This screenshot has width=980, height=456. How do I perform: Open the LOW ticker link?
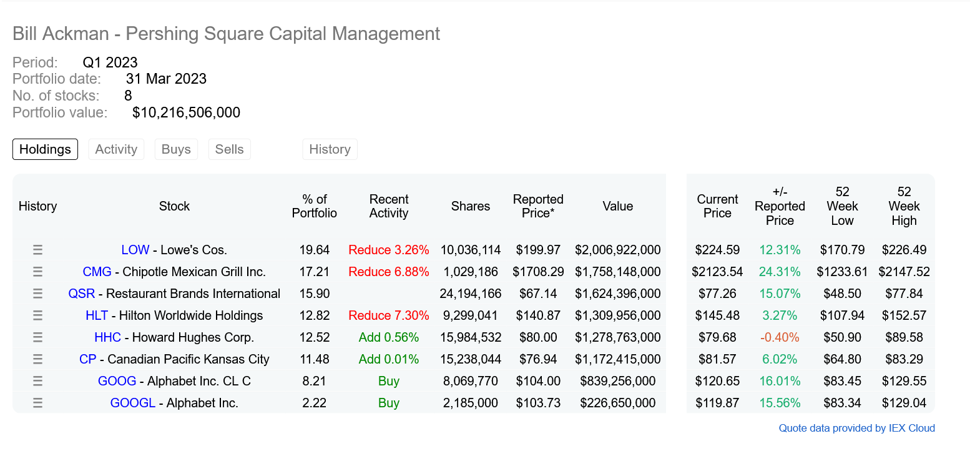135,250
